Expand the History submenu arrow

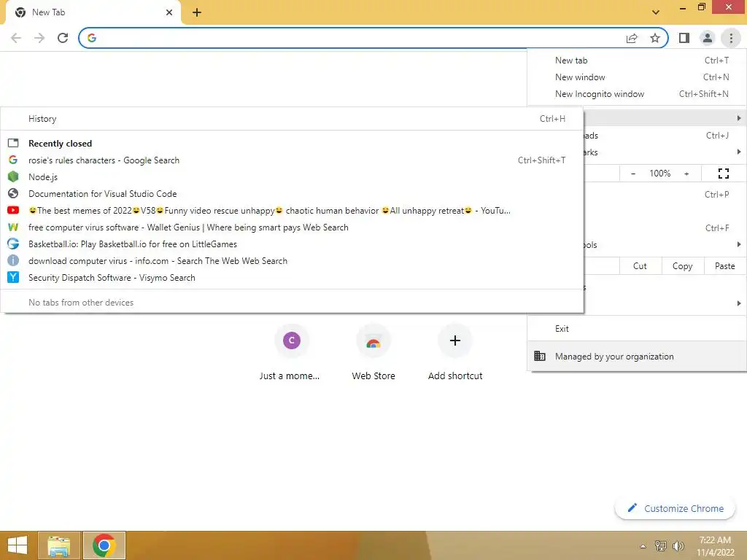pyautogui.click(x=738, y=117)
